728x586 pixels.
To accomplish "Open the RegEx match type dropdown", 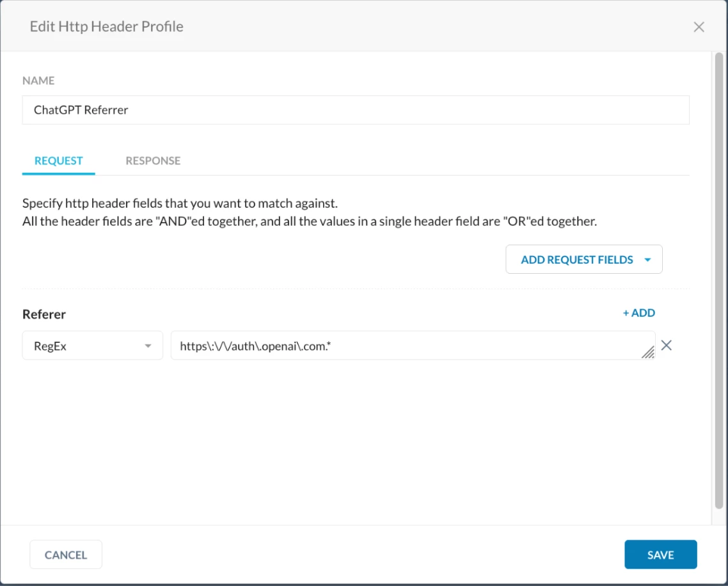I will coord(92,345).
